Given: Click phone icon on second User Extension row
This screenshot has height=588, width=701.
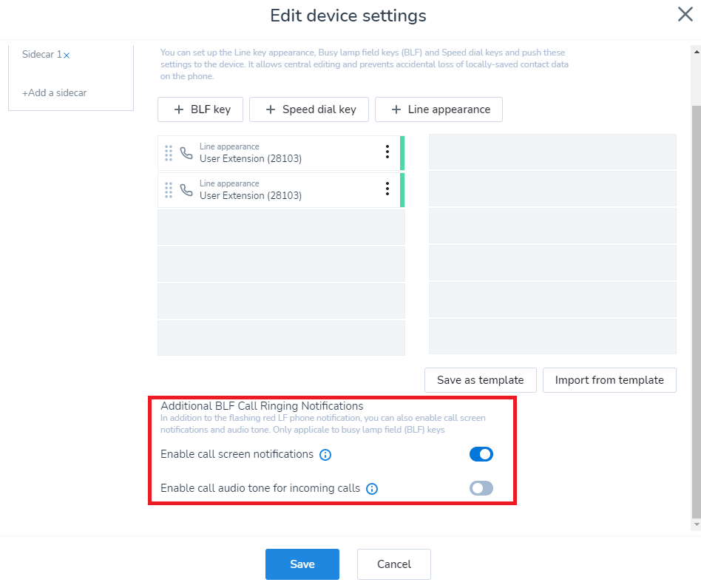Looking at the screenshot, I should (186, 190).
